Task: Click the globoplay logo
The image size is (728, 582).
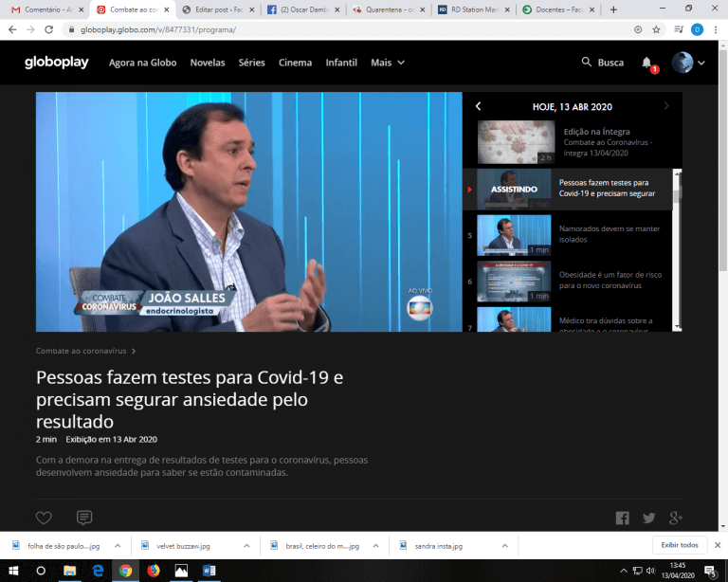Action: pos(56,63)
